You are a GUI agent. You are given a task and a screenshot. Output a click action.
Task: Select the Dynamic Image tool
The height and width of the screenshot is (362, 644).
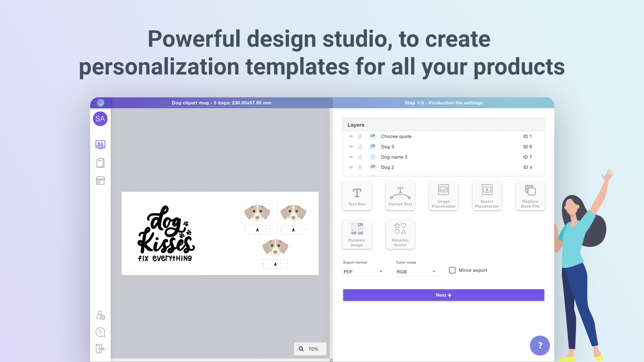[x=357, y=234]
